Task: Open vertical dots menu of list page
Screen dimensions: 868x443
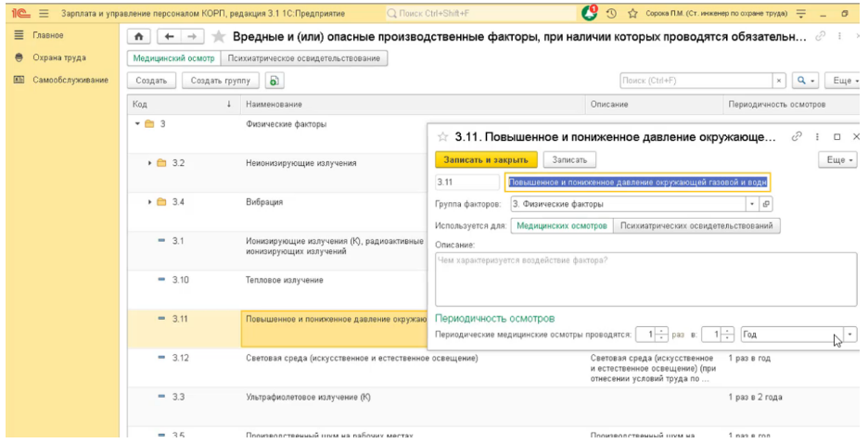Action: pos(840,36)
